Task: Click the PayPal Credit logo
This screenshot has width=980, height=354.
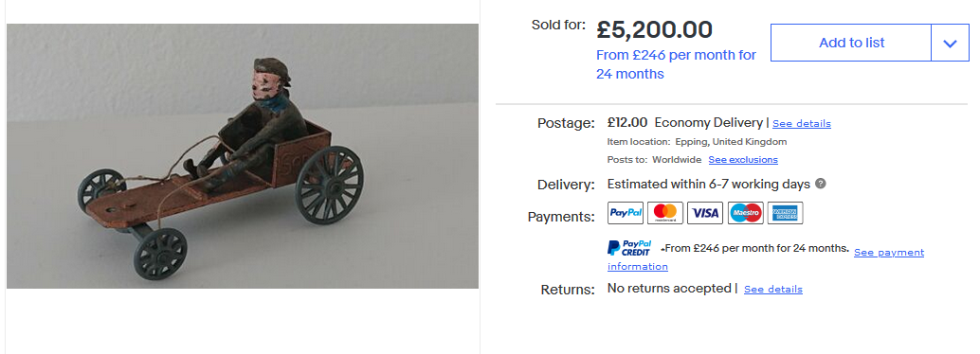Action: (x=629, y=248)
